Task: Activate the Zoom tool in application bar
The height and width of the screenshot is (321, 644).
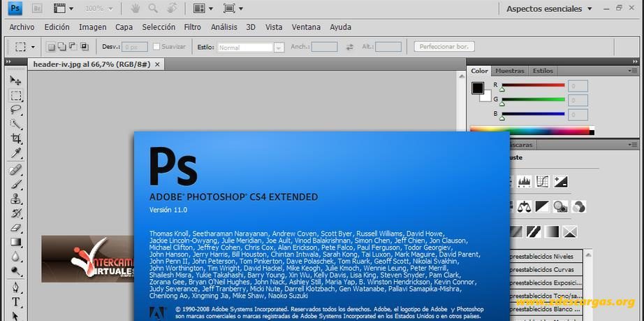Action: coord(153,8)
